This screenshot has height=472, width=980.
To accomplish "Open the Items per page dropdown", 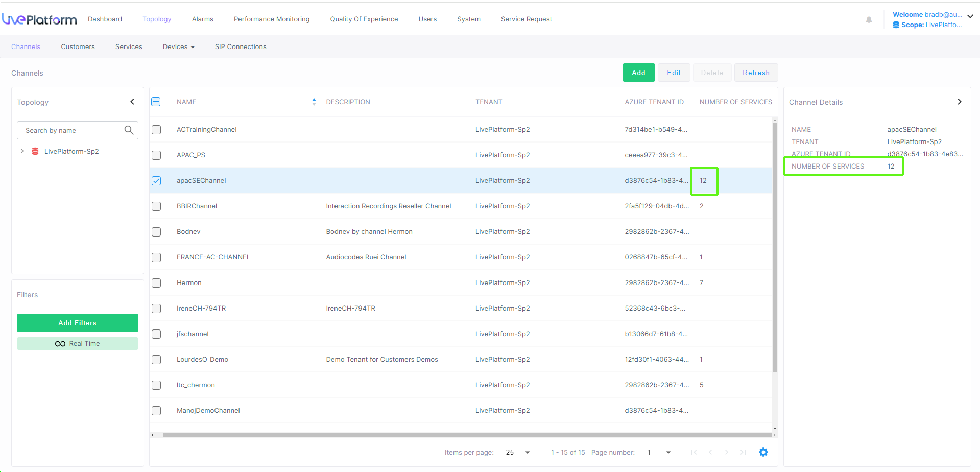I will [x=528, y=452].
